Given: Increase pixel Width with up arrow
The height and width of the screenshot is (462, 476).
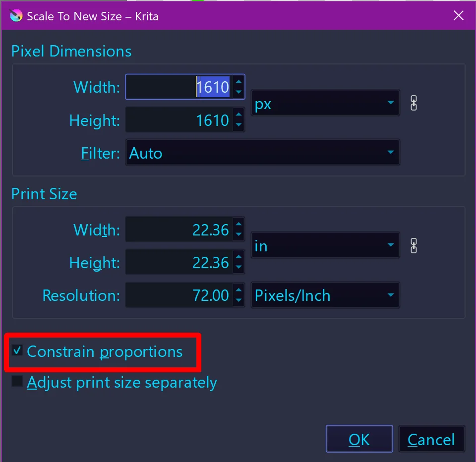Looking at the screenshot, I should click(239, 82).
